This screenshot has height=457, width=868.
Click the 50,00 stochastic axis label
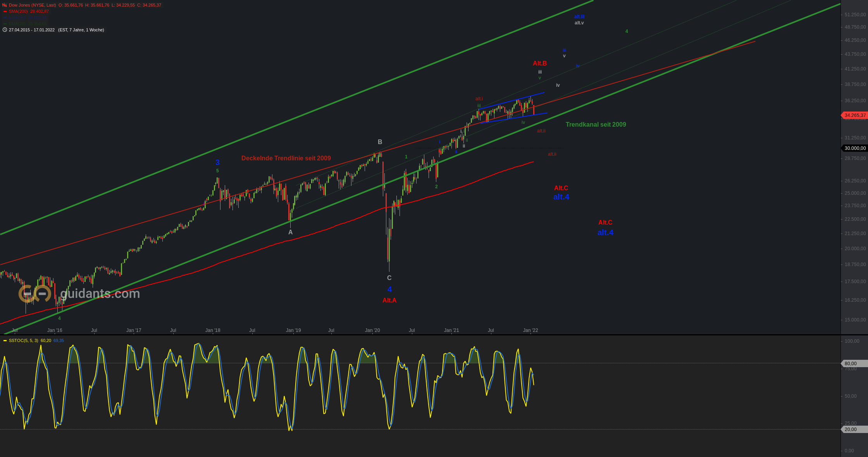pyautogui.click(x=851, y=396)
